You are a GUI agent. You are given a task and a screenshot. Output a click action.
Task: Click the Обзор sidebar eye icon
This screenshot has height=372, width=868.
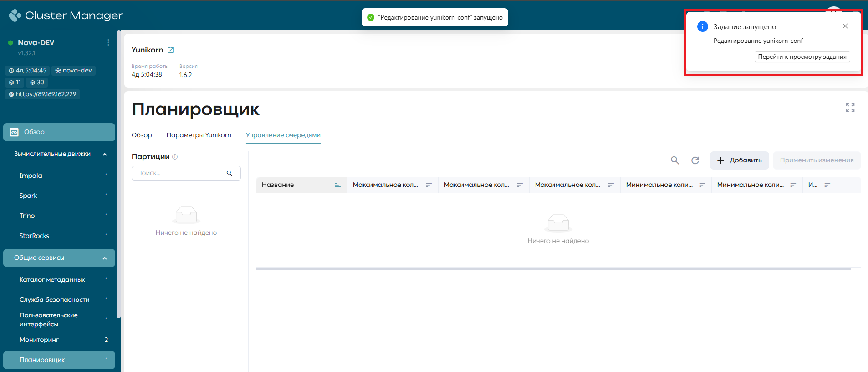click(x=15, y=132)
